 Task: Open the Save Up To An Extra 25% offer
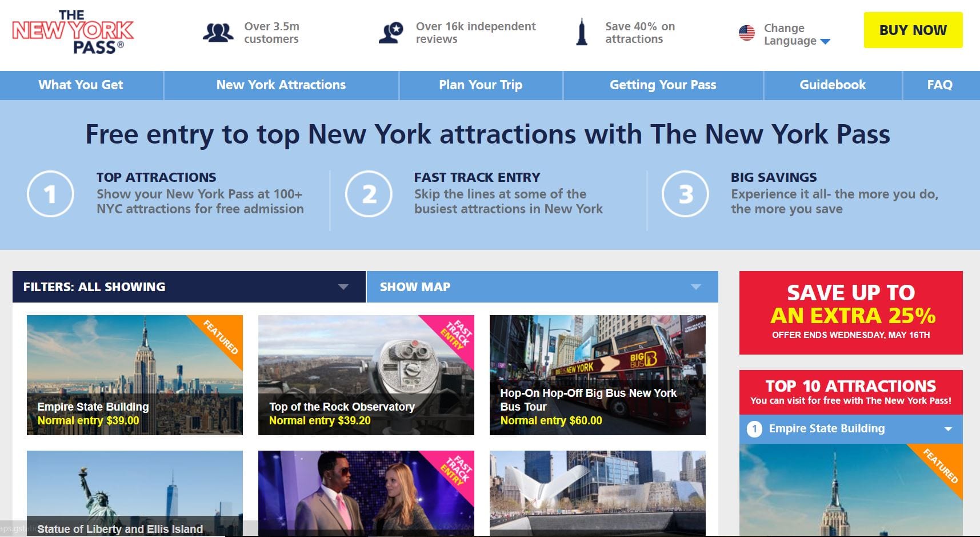coord(851,312)
